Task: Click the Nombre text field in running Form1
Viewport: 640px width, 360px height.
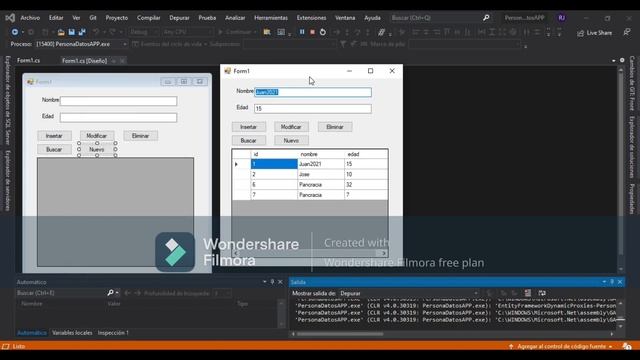Action: tap(313, 92)
